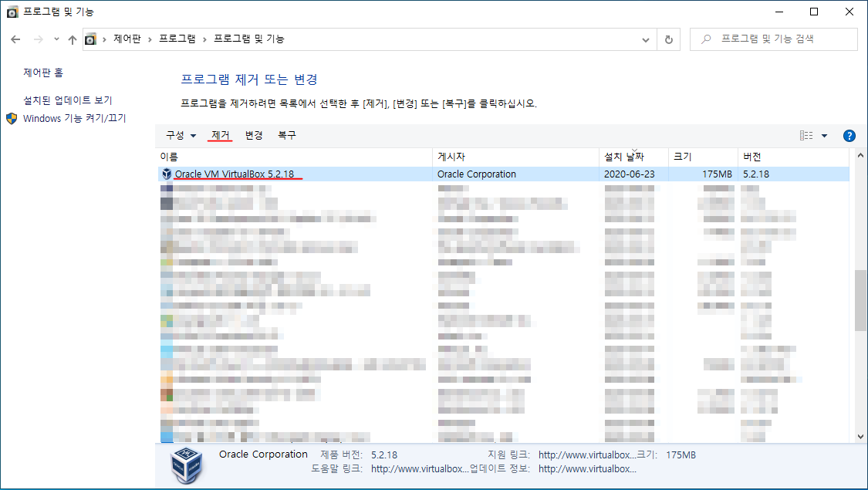The height and width of the screenshot is (490, 868).
Task: Click 제거 to uninstall VirtualBox
Action: click(221, 135)
